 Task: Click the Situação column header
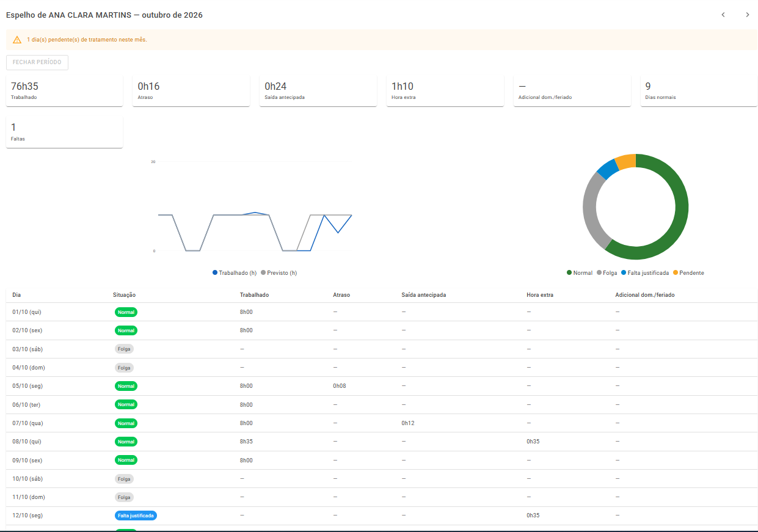125,295
